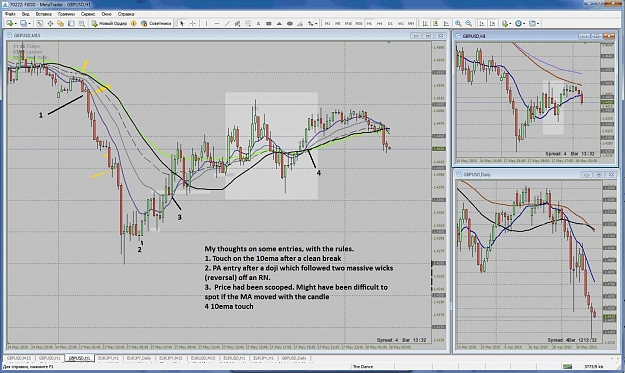
Task: Set timeframe to M1
Action: tap(327, 24)
